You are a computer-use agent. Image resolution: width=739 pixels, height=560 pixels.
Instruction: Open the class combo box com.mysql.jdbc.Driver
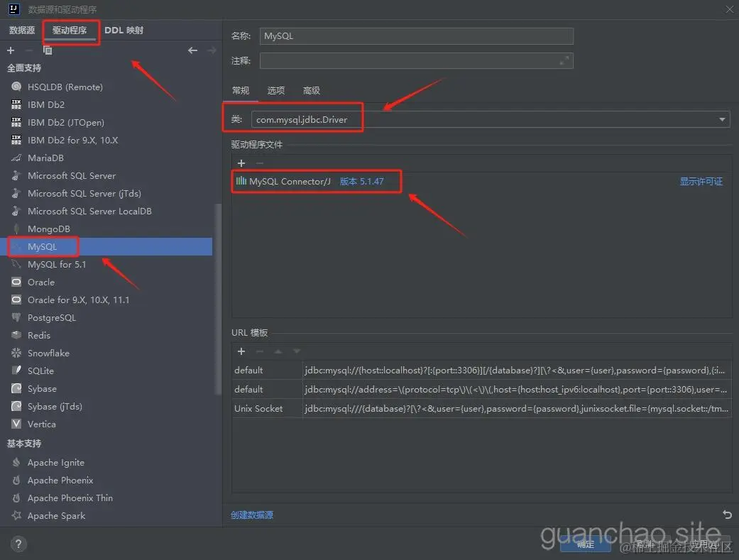point(490,120)
